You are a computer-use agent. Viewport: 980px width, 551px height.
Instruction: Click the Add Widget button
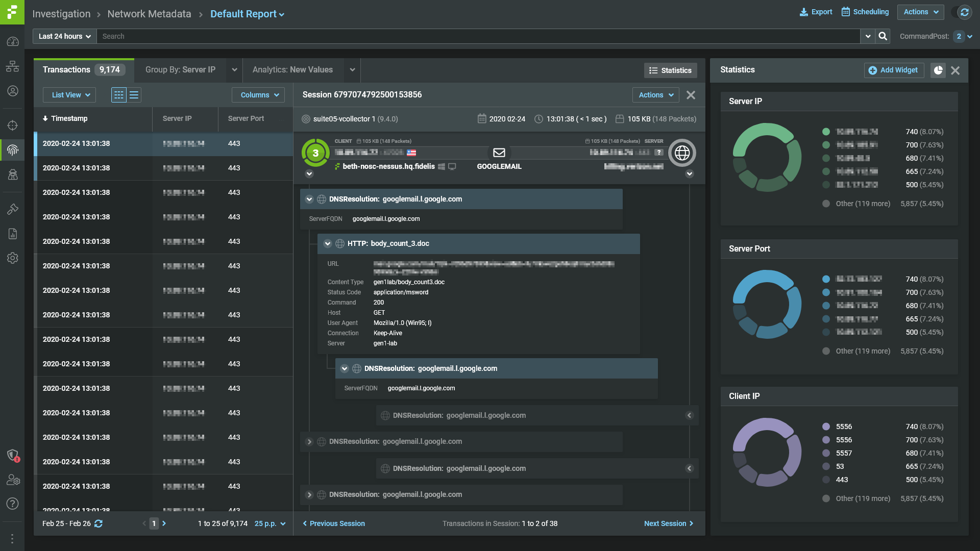click(x=893, y=70)
